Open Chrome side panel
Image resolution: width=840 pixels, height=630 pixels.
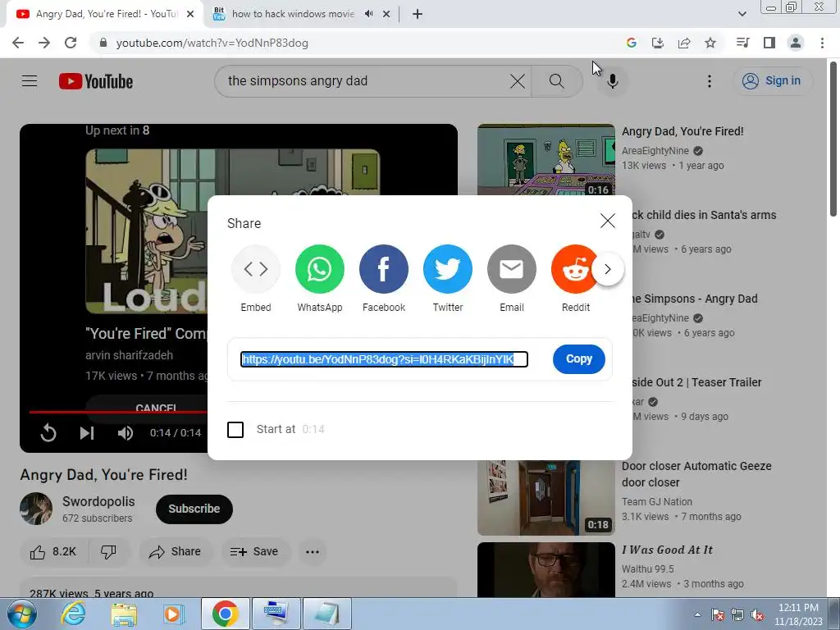pyautogui.click(x=769, y=43)
